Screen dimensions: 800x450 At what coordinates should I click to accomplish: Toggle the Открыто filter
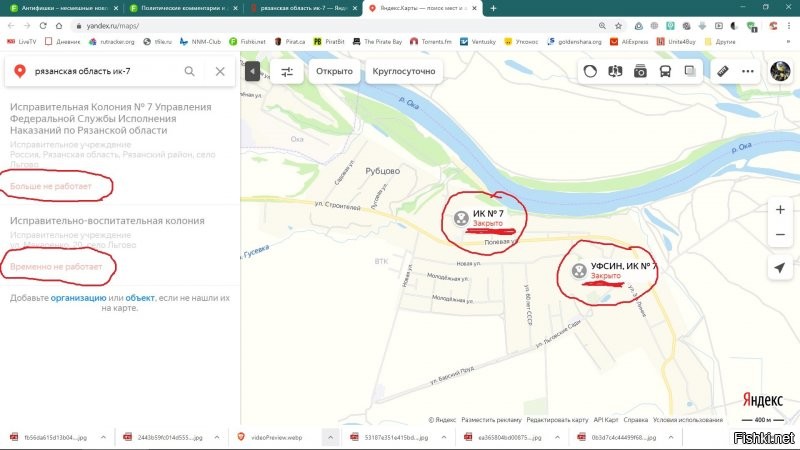point(334,71)
